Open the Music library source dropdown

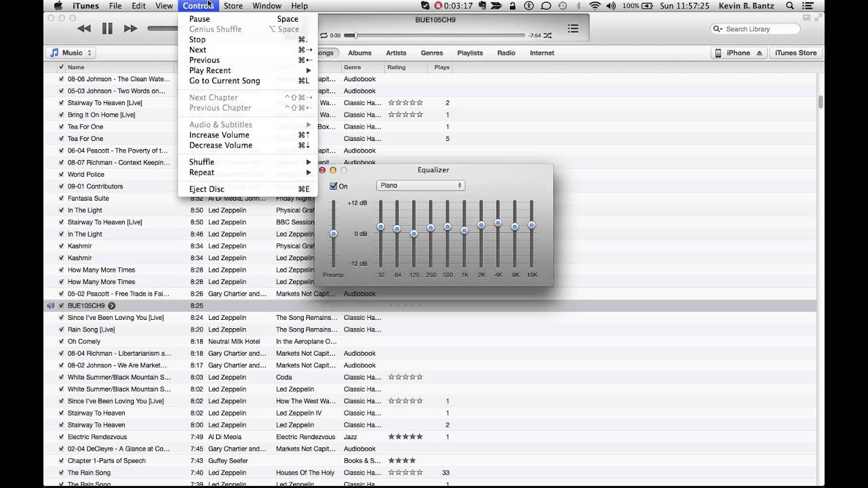tap(71, 53)
